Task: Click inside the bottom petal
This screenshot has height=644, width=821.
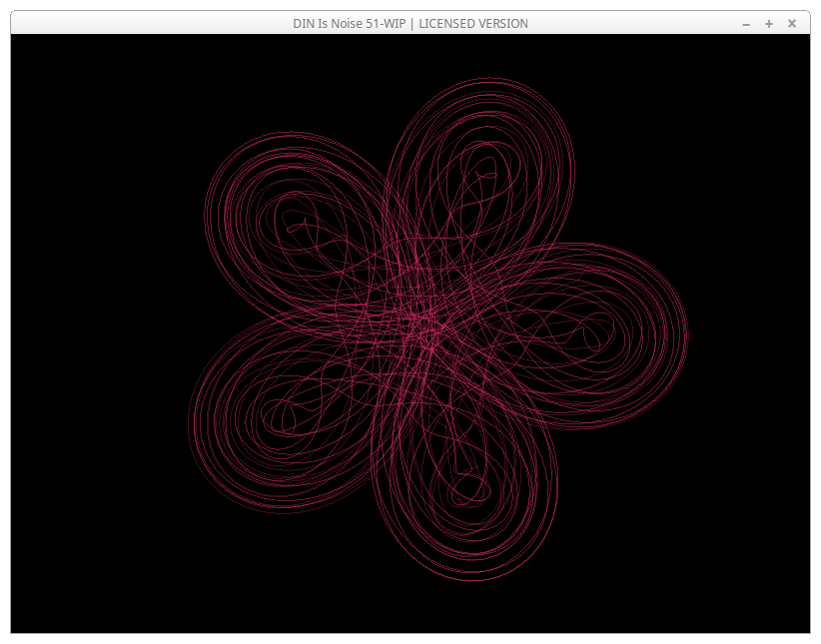Action: coord(464,489)
